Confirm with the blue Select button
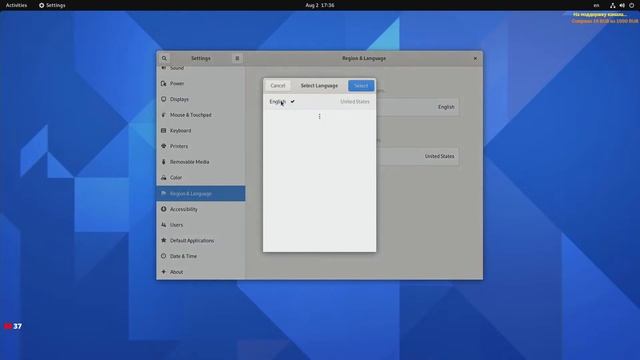The height and width of the screenshot is (360, 640). coord(361,86)
